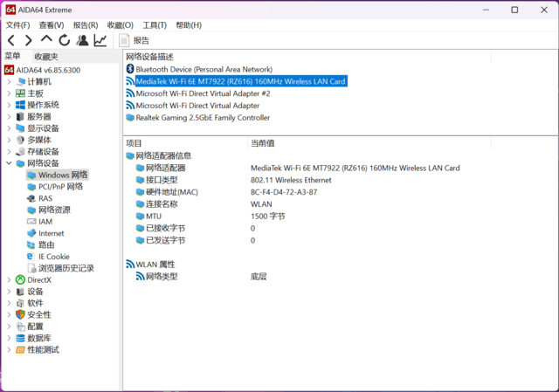Select IAM in the tree
This screenshot has width=559, height=392.
click(45, 222)
